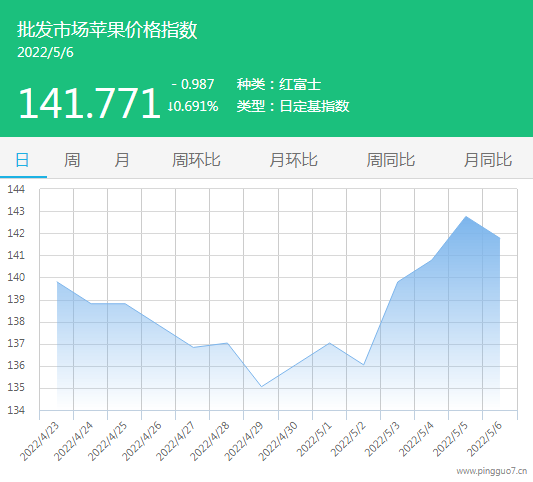Click the 批发市场苹果价格指数 title
The width and height of the screenshot is (533, 482).
coord(107,30)
